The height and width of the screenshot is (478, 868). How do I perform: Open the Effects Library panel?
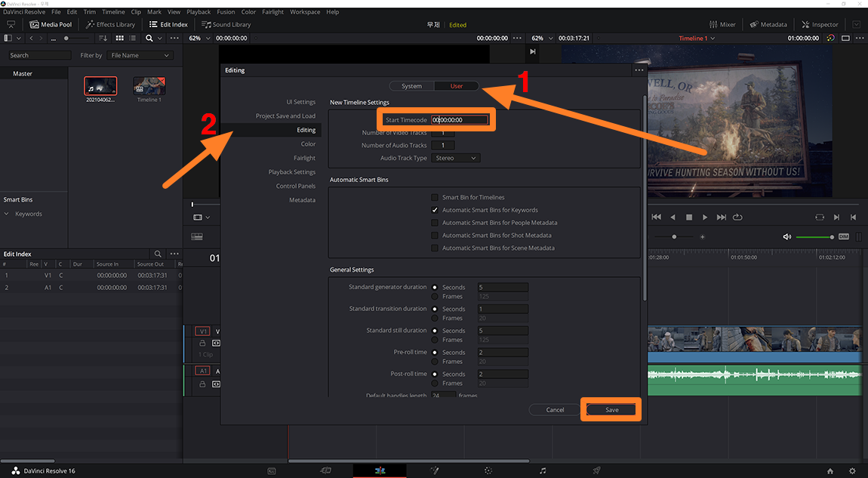tap(110, 24)
